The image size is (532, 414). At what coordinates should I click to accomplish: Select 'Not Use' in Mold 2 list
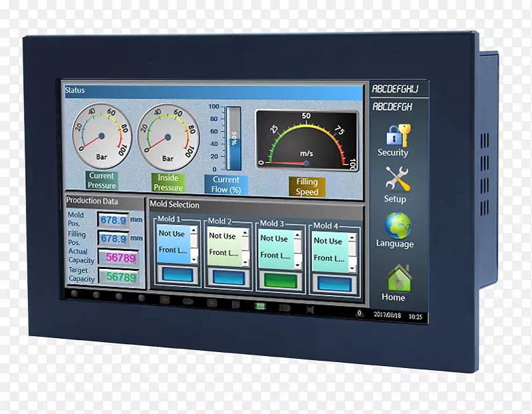click(x=222, y=236)
